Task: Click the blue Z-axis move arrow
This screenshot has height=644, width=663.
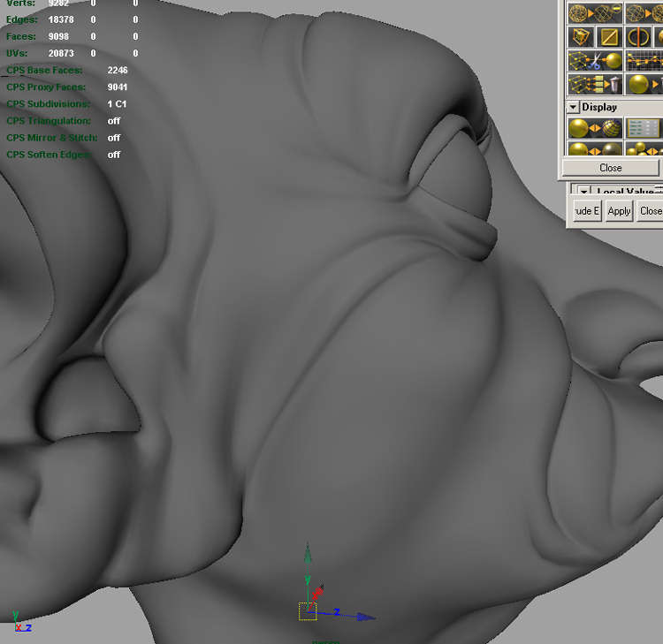Action: pos(366,617)
